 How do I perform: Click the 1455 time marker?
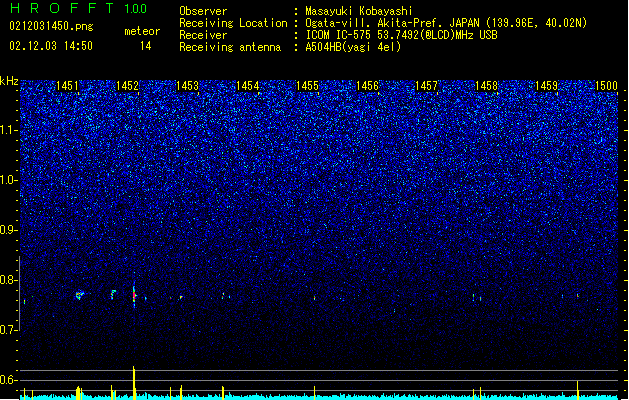307,86
